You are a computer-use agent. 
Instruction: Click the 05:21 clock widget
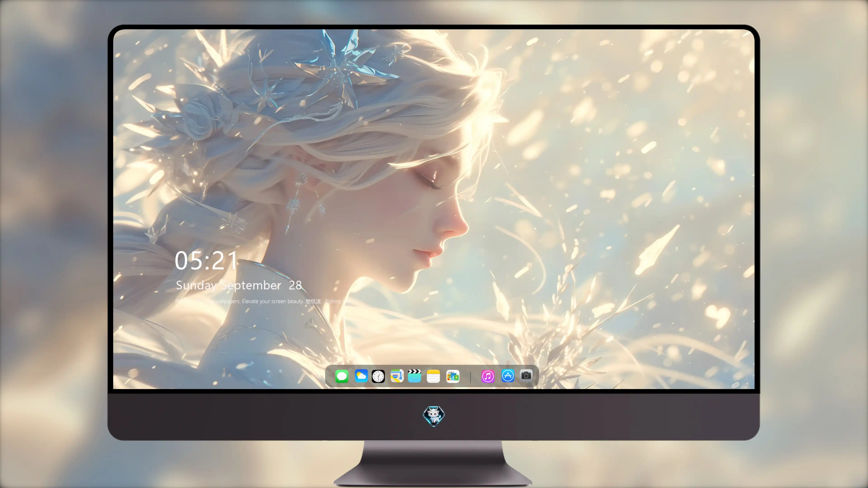(206, 261)
